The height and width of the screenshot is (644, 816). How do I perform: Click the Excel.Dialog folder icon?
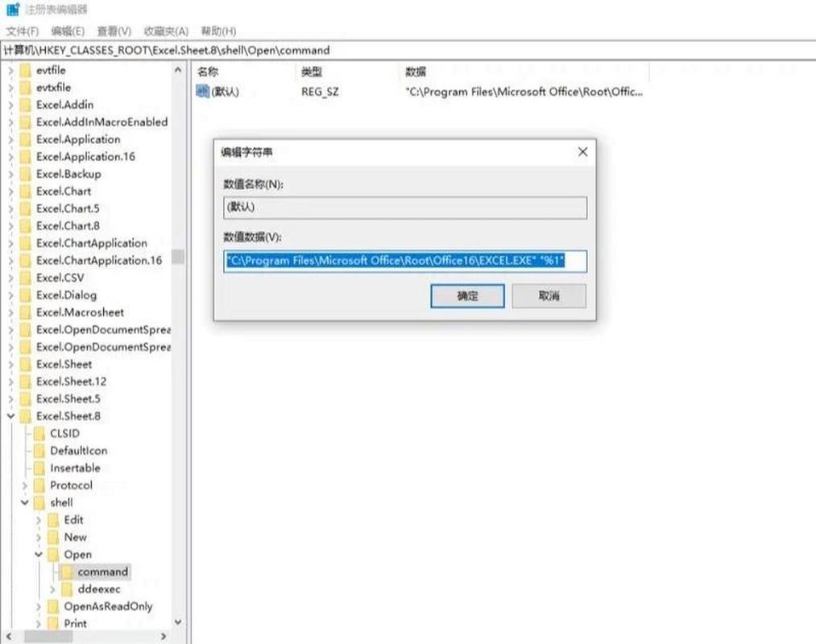tap(26, 295)
